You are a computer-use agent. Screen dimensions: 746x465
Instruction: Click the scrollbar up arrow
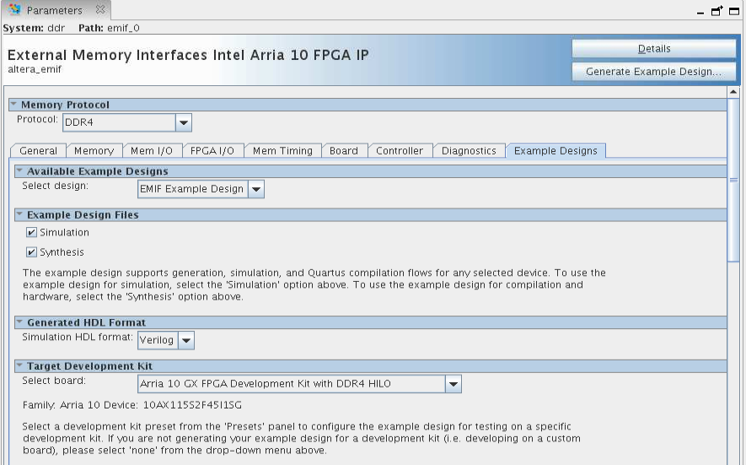coord(733,92)
